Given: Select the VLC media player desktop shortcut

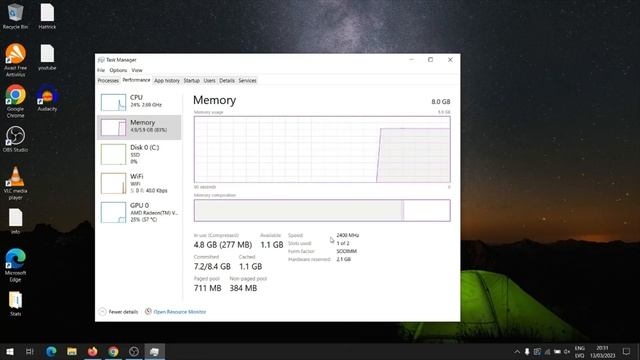Looking at the screenshot, I should 16,183.
